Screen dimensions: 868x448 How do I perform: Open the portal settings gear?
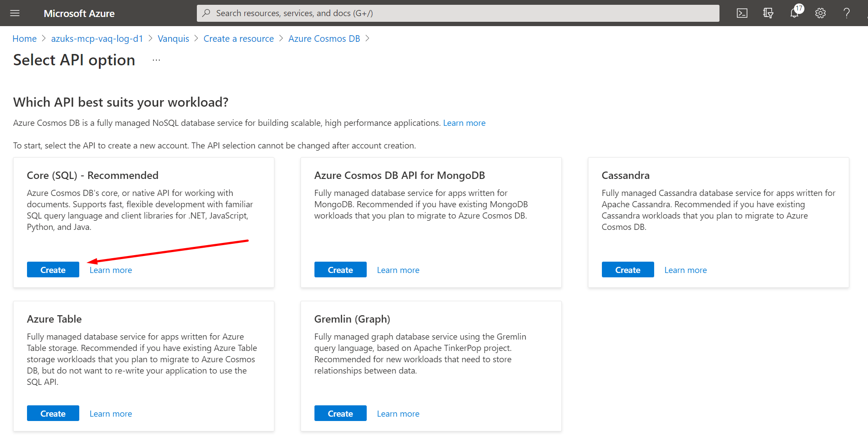click(x=820, y=13)
